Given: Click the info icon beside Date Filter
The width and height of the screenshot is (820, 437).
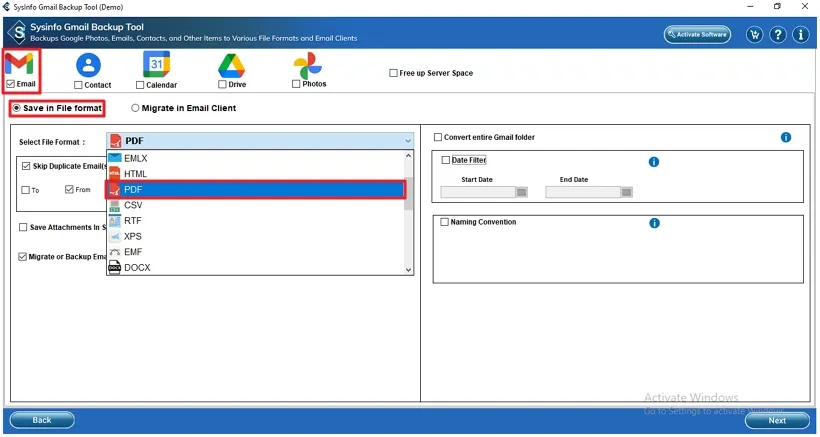Looking at the screenshot, I should click(x=654, y=161).
